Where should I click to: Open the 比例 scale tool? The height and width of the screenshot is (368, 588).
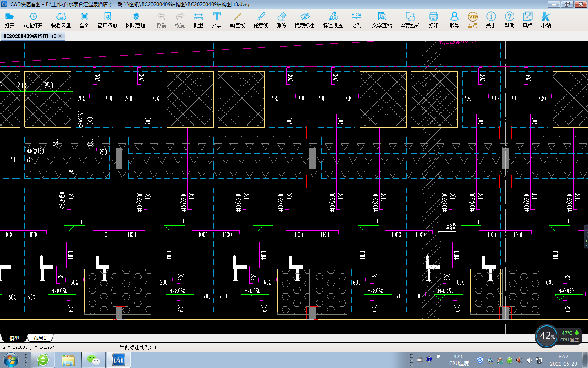coord(356,20)
